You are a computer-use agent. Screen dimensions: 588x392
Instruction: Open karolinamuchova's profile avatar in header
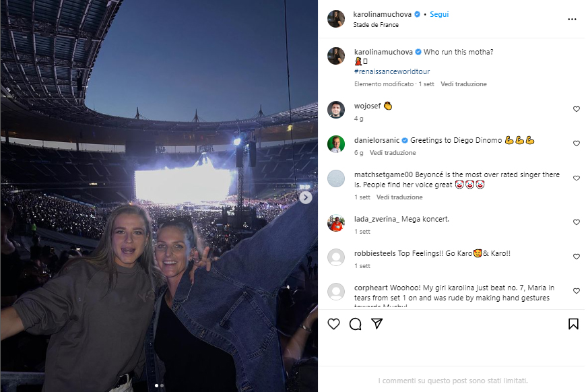(x=336, y=19)
